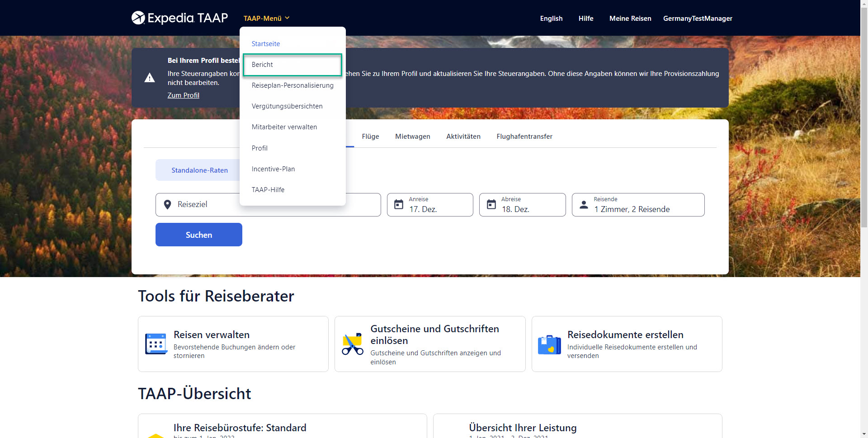This screenshot has width=868, height=438.
Task: Open Reiseplan-Personalisierung menu entry
Action: click(x=292, y=85)
